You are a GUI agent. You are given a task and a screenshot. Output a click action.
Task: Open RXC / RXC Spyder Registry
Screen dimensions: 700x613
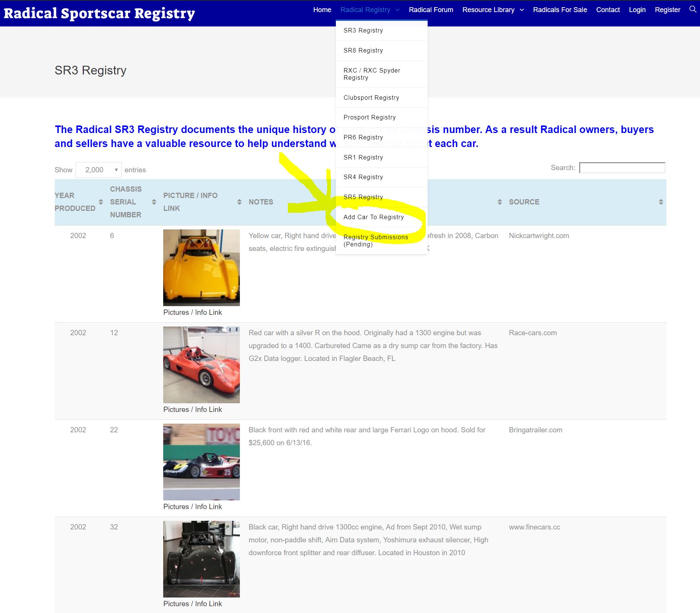[x=371, y=74]
